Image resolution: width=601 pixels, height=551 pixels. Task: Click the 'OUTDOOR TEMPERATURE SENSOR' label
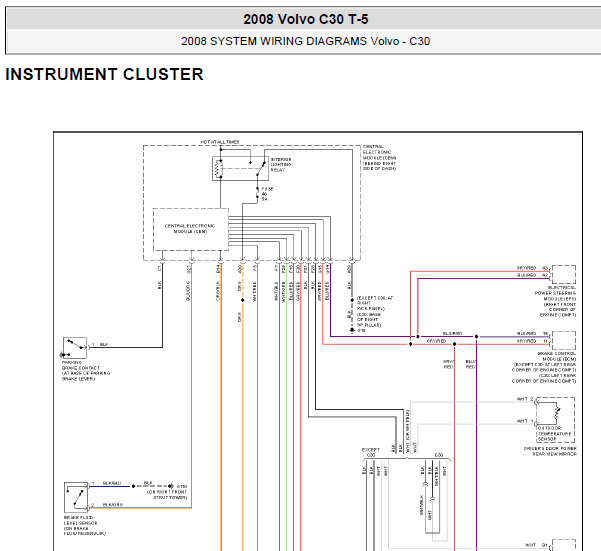[555, 433]
